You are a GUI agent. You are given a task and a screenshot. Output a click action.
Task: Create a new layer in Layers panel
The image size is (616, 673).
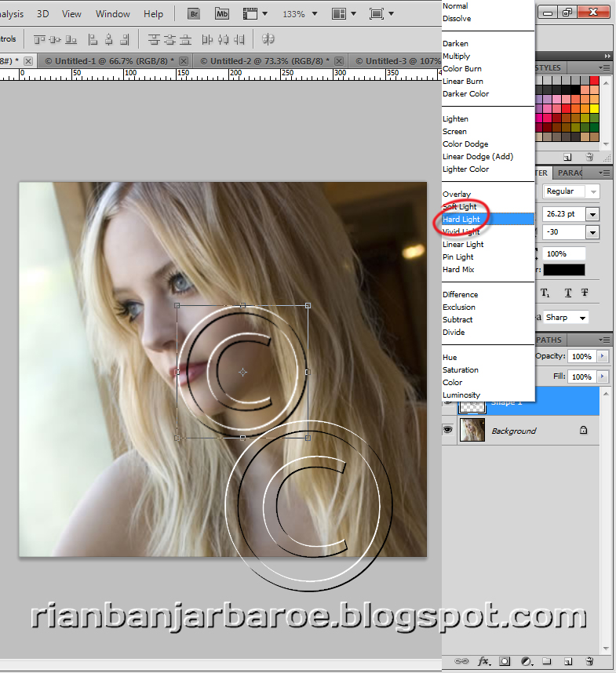567,661
